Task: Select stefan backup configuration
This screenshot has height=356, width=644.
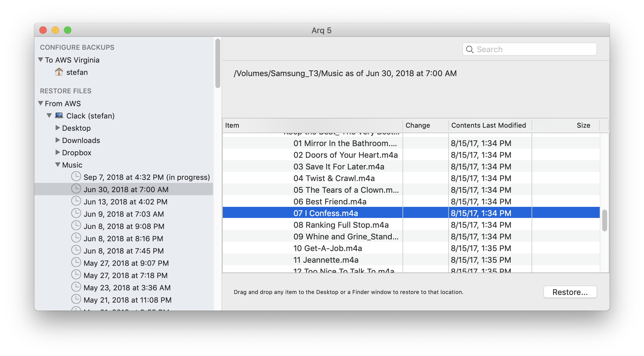Action: pos(124,72)
